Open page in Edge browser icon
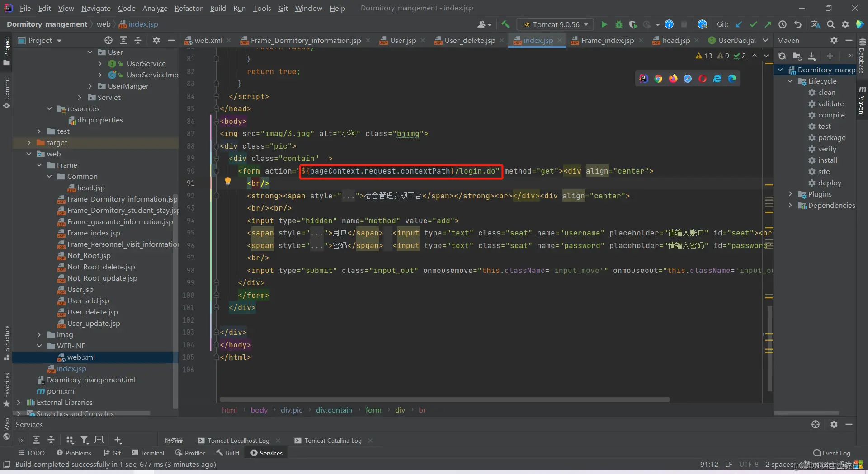868x474 pixels. tap(732, 79)
